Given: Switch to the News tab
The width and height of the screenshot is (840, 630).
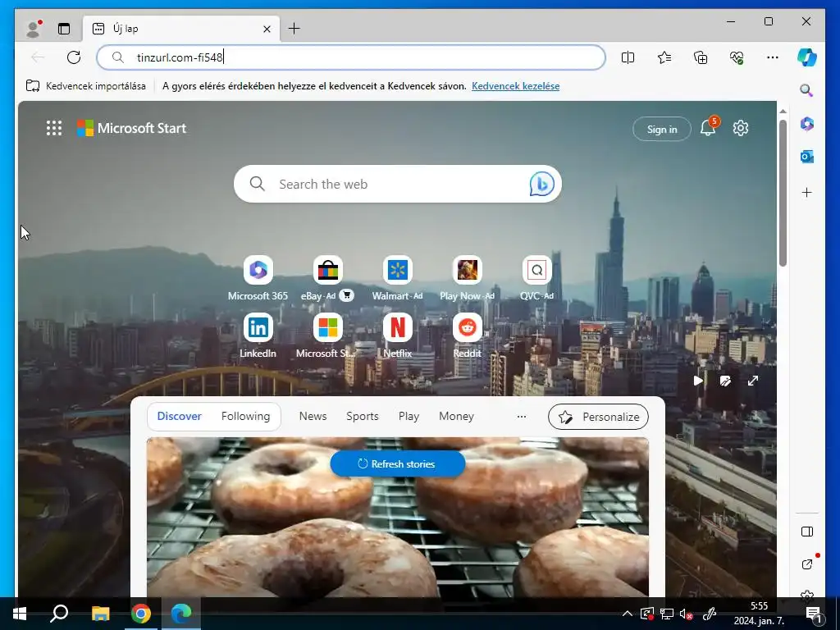Looking at the screenshot, I should pyautogui.click(x=313, y=416).
